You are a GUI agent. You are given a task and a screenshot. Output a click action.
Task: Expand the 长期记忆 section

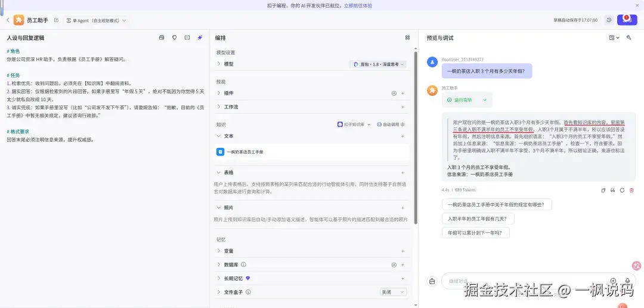pos(219,278)
